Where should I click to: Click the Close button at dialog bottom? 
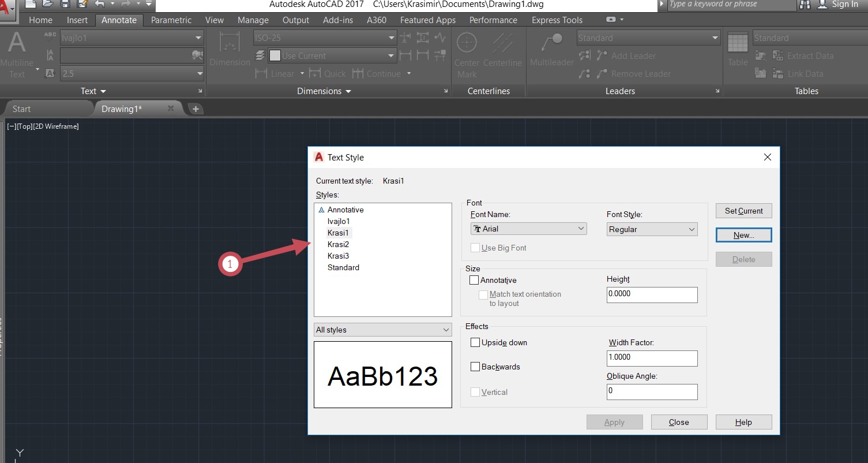[679, 422]
